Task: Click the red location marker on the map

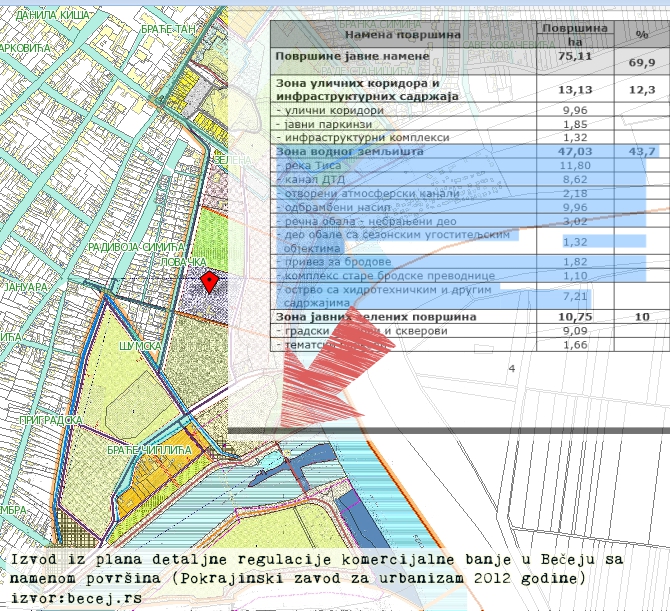Action: [209, 282]
